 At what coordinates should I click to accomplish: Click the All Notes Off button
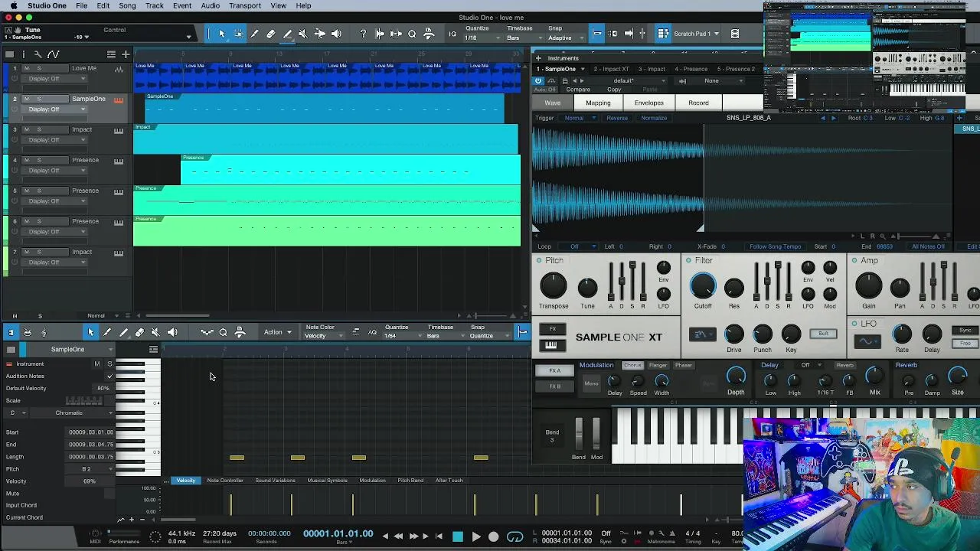tap(928, 247)
